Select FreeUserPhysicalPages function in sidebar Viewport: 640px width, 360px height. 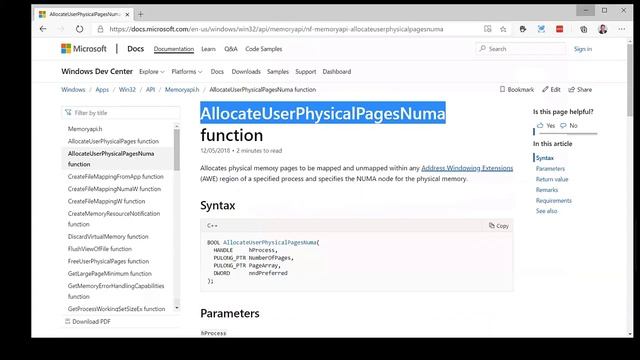pyautogui.click(x=109, y=261)
